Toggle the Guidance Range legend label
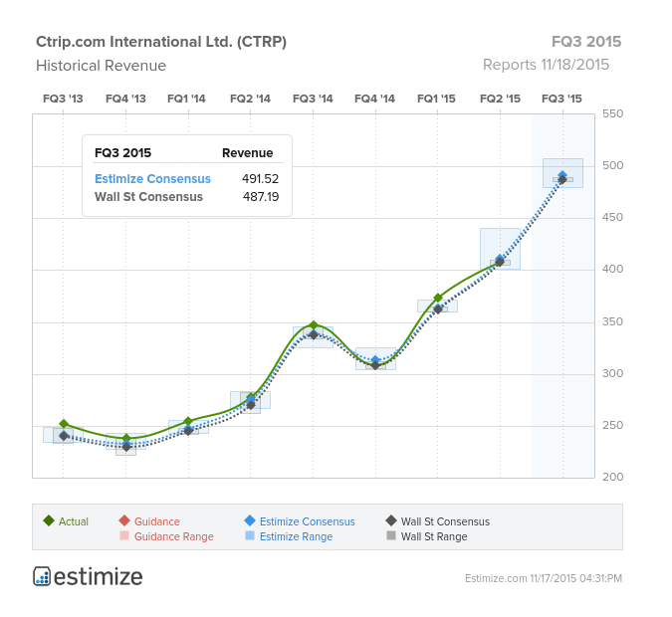Viewport: 672px width, 617px height. click(x=174, y=536)
